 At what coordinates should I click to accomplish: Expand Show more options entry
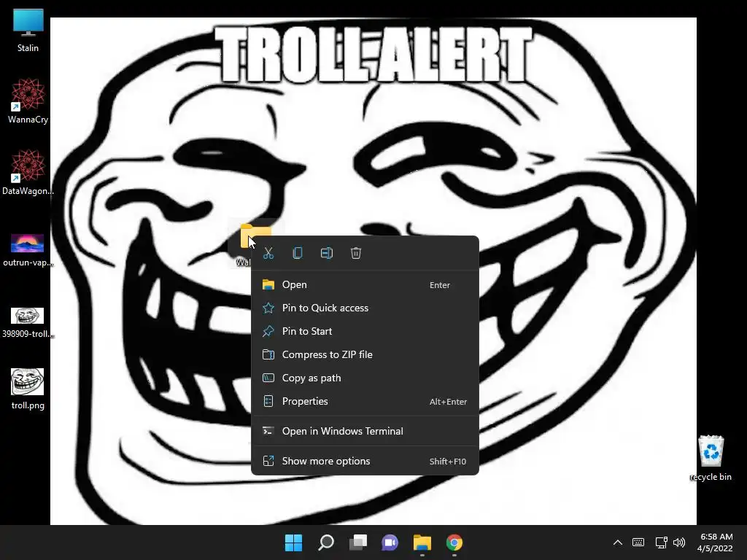pyautogui.click(x=365, y=462)
